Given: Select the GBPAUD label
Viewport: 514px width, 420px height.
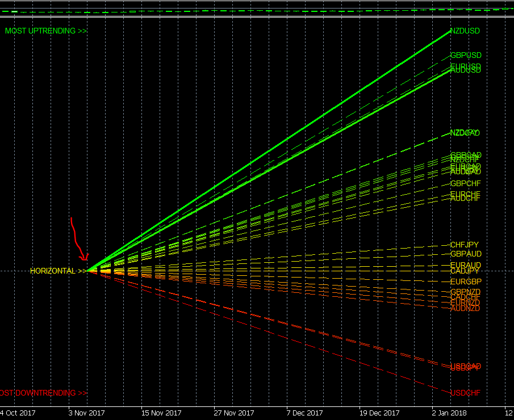Looking at the screenshot, I should [465, 254].
